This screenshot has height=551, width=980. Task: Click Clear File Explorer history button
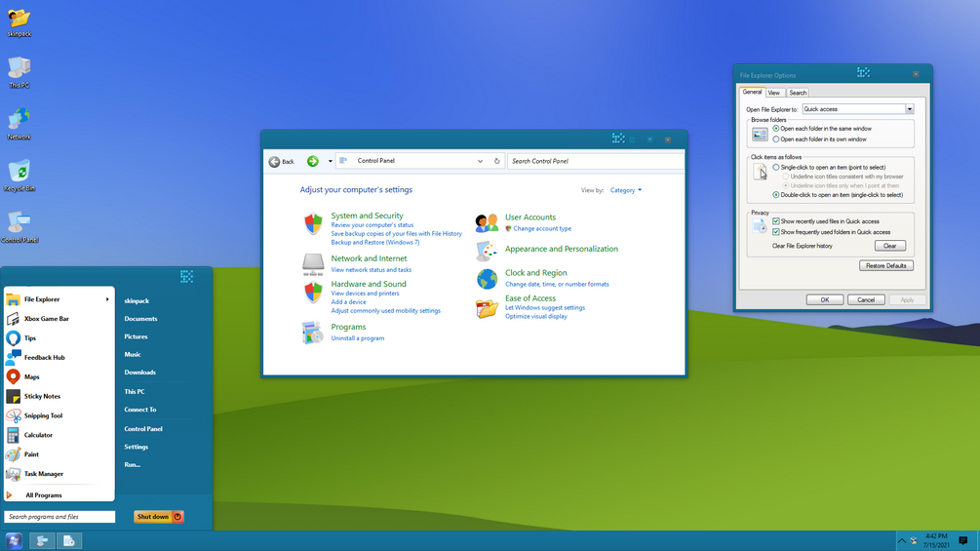click(x=890, y=246)
